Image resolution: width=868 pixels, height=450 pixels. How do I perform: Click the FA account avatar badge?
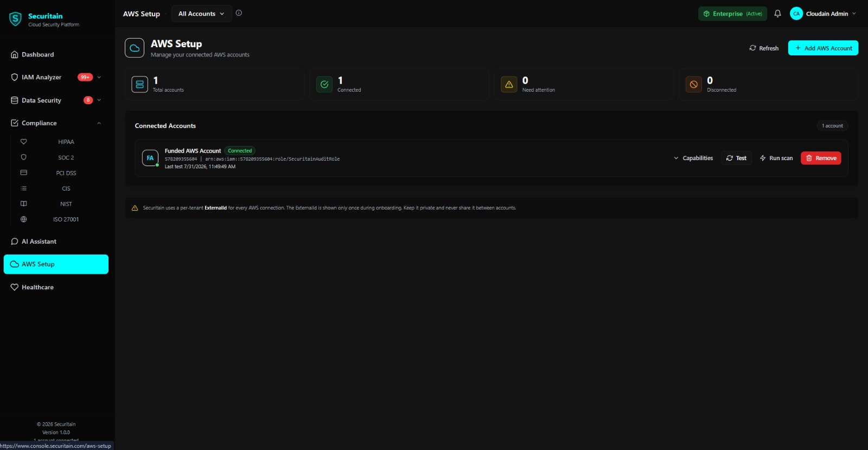[150, 158]
